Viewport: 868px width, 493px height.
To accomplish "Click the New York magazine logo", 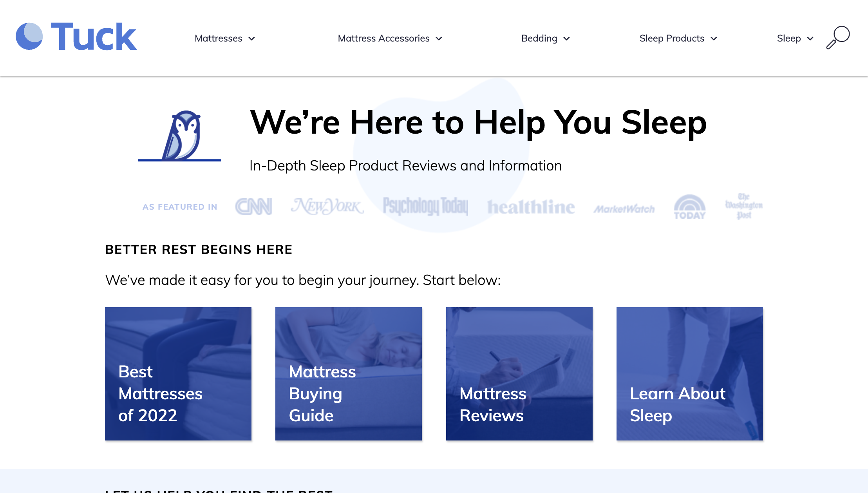I will pos(327,206).
